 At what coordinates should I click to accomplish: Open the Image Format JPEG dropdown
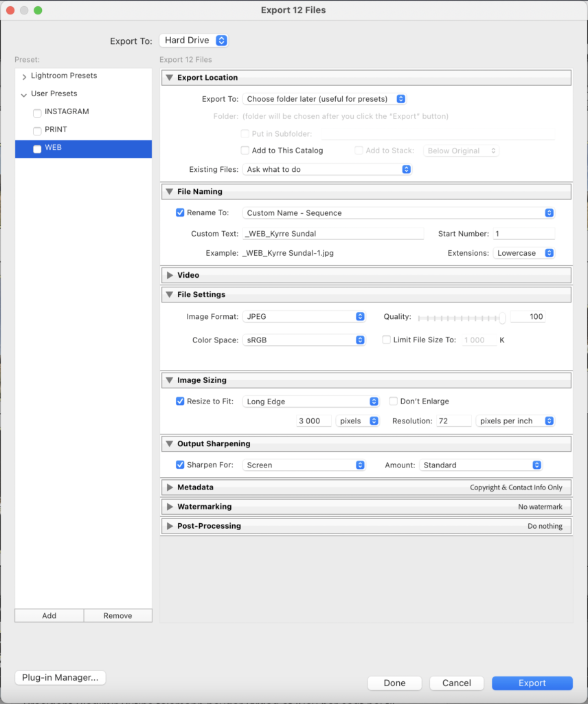pyautogui.click(x=304, y=317)
